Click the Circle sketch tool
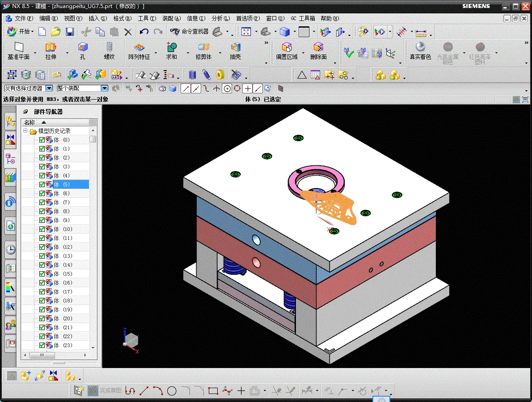 [x=172, y=391]
